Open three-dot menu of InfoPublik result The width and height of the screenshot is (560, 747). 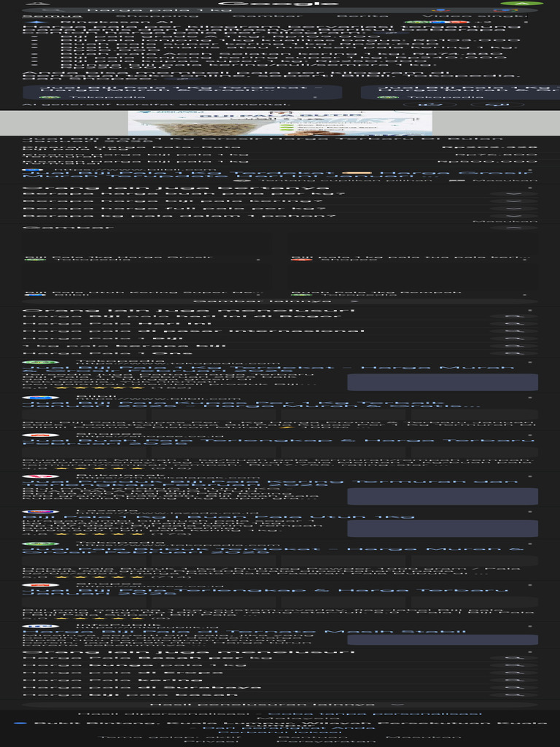tap(529, 627)
